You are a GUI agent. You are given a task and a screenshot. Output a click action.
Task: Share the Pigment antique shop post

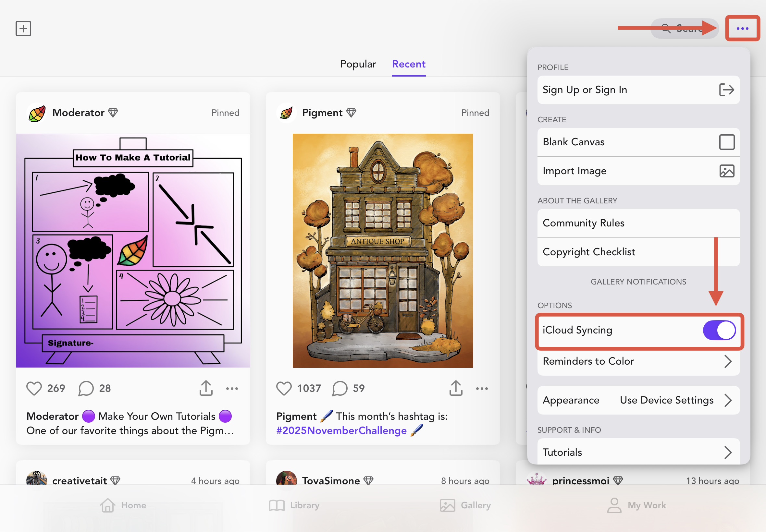coord(456,388)
